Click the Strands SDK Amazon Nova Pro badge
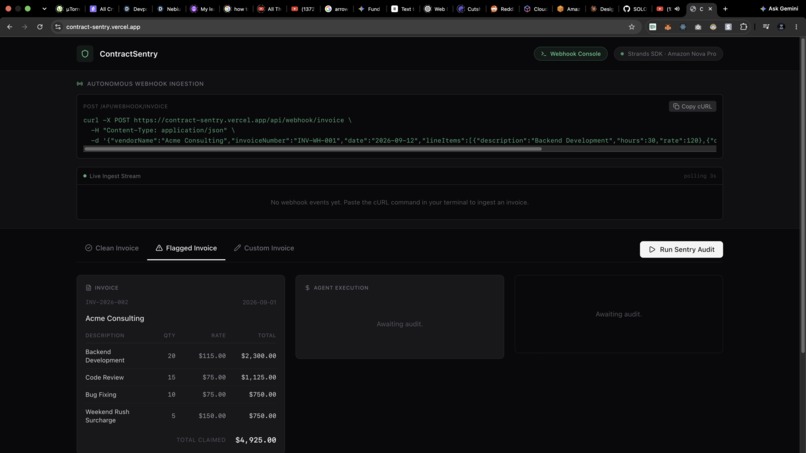This screenshot has height=453, width=806. [x=668, y=53]
